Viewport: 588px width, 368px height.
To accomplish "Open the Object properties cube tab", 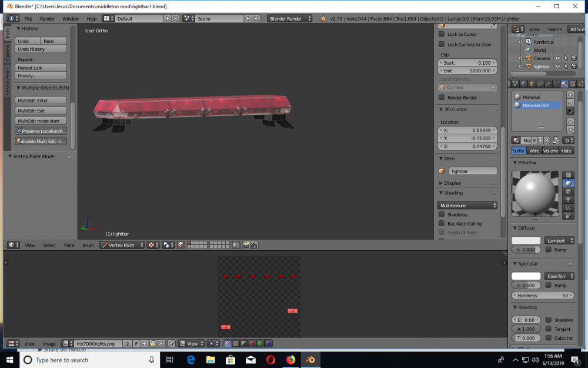I will (532, 84).
